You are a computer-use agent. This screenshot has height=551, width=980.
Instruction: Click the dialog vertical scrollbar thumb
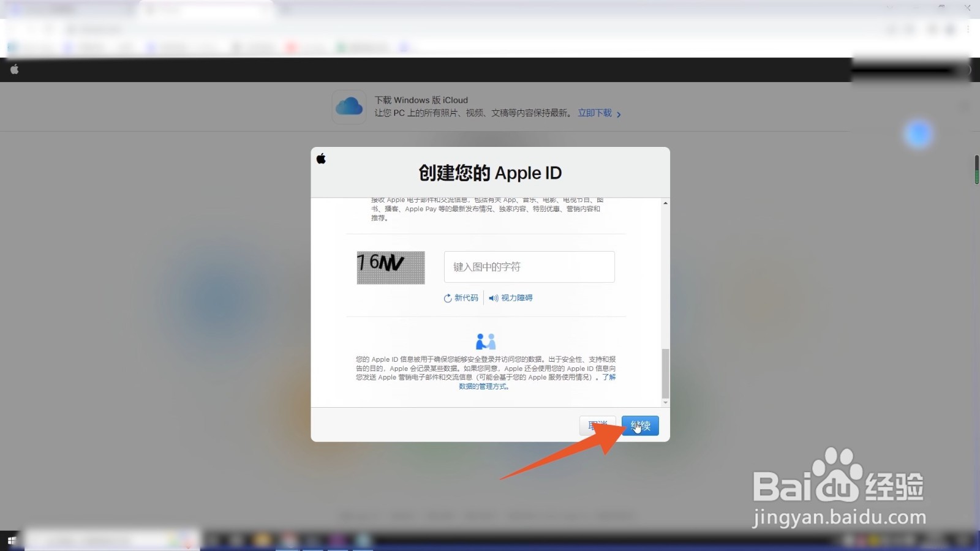point(665,373)
